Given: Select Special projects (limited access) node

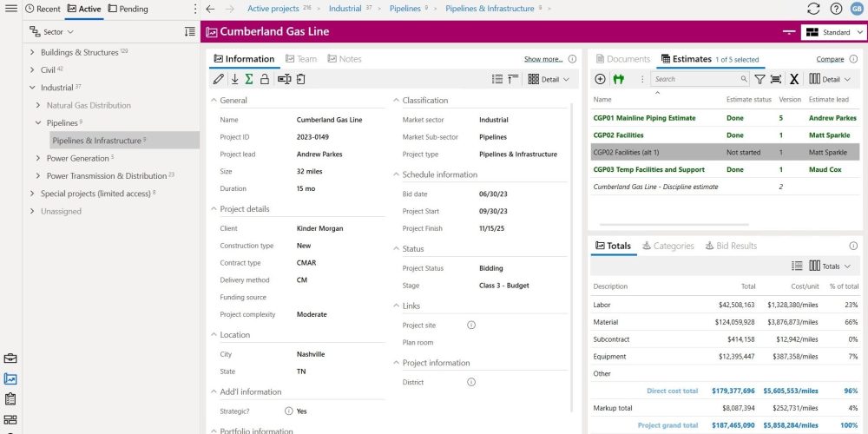Looking at the screenshot, I should 95,194.
